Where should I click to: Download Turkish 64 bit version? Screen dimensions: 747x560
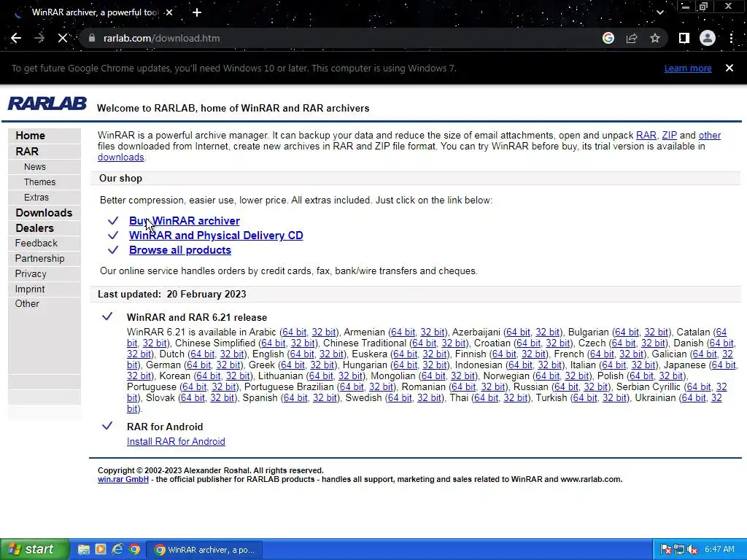point(585,397)
